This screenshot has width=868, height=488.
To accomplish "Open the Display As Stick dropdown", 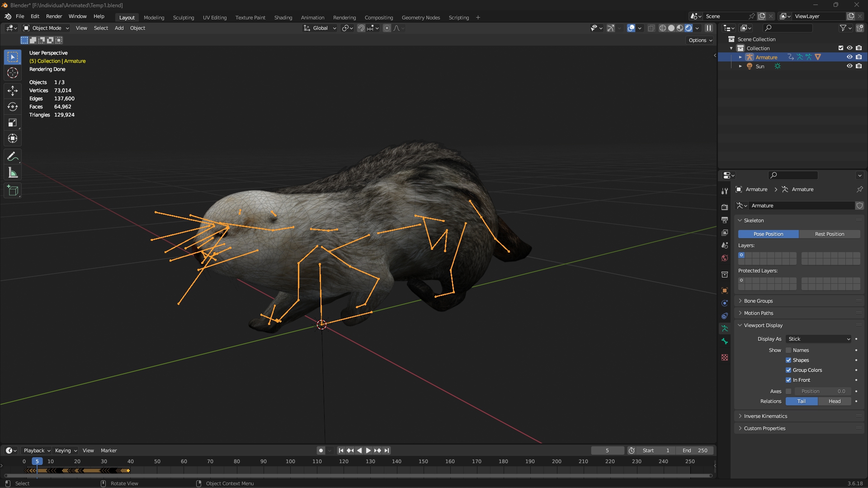I will pos(818,339).
